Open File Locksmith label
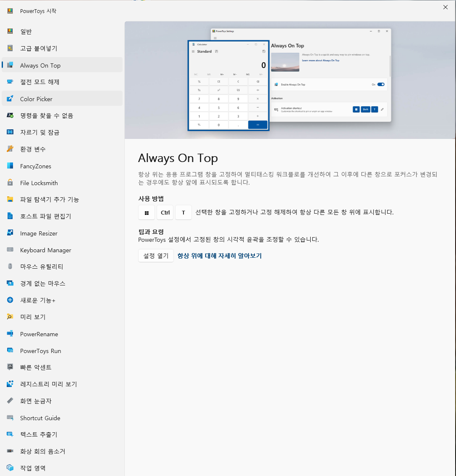This screenshot has width=456, height=476. click(x=39, y=183)
